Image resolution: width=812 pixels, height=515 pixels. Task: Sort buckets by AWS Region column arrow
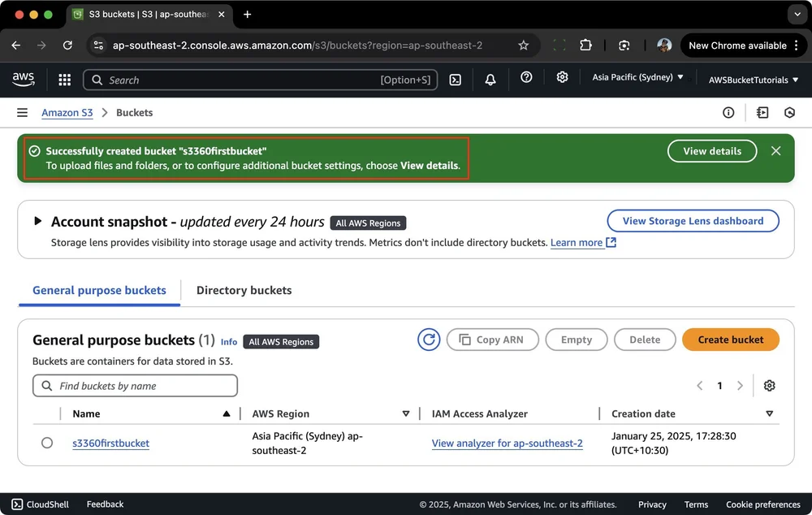(x=406, y=413)
